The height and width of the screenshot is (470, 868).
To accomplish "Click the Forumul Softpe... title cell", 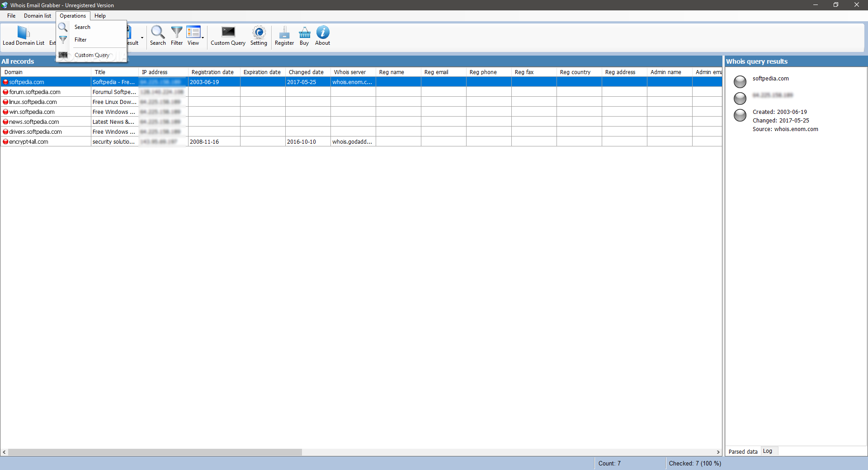I will pyautogui.click(x=114, y=92).
